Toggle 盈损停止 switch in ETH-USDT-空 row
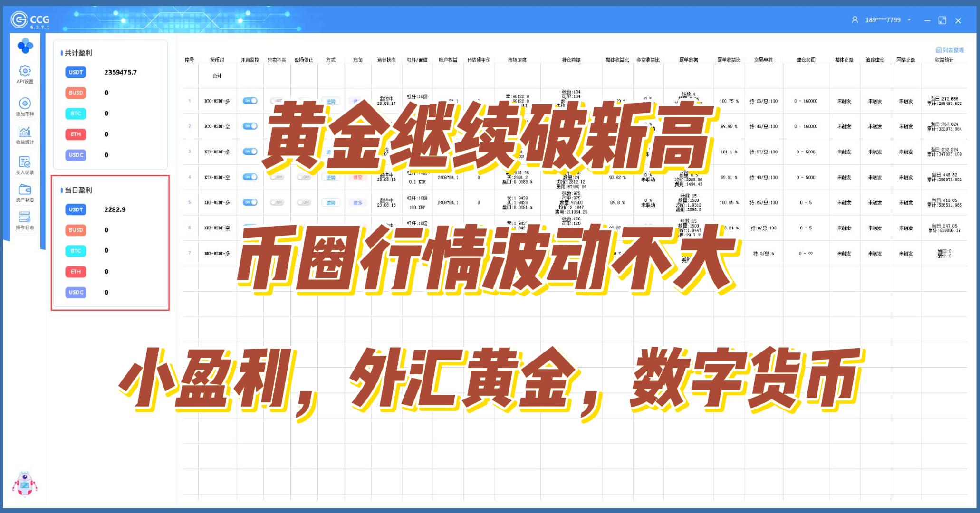 click(304, 177)
